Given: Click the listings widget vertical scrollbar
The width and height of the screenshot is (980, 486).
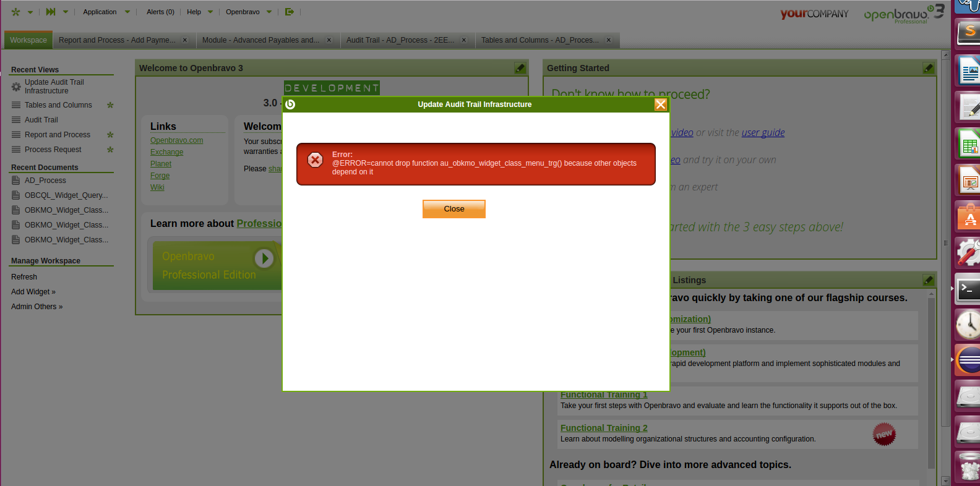Looking at the screenshot, I should pyautogui.click(x=931, y=383).
